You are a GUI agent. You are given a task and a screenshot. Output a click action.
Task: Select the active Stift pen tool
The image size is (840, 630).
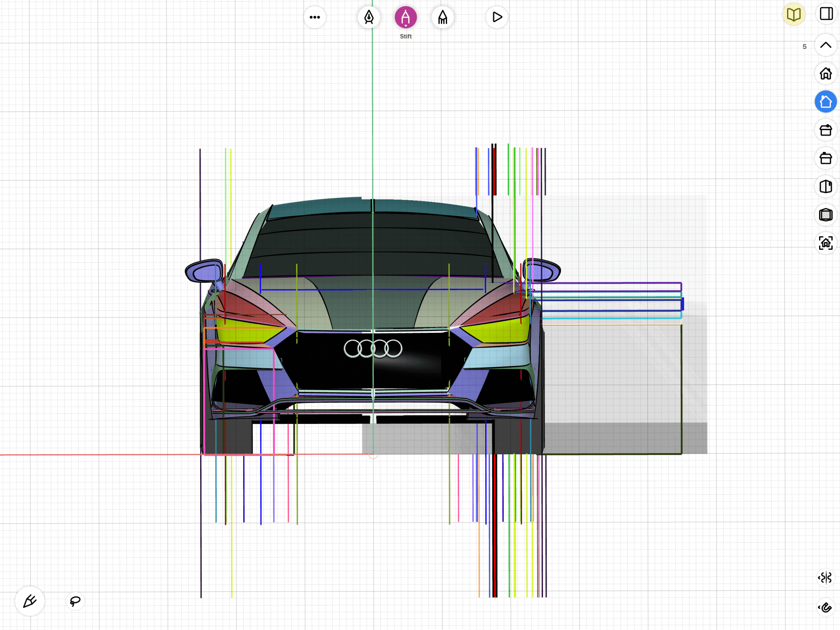tap(406, 17)
